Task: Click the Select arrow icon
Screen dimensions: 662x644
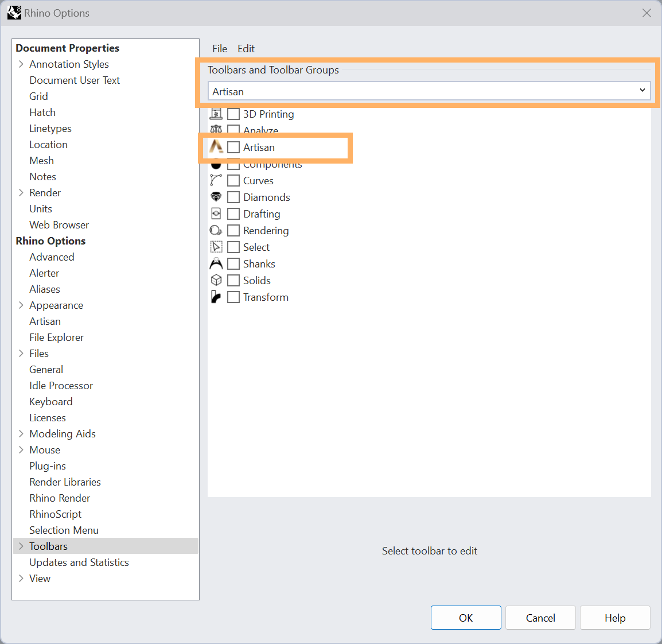Action: (216, 247)
